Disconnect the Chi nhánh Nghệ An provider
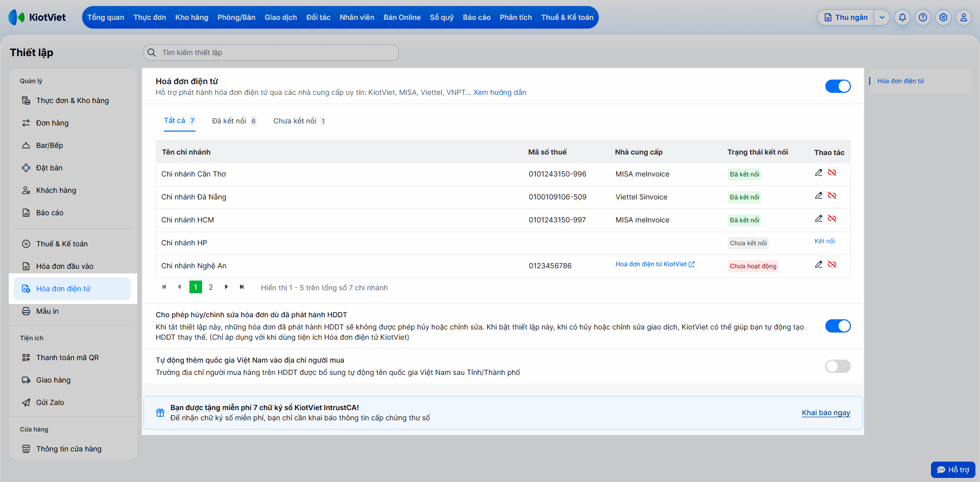 832,265
